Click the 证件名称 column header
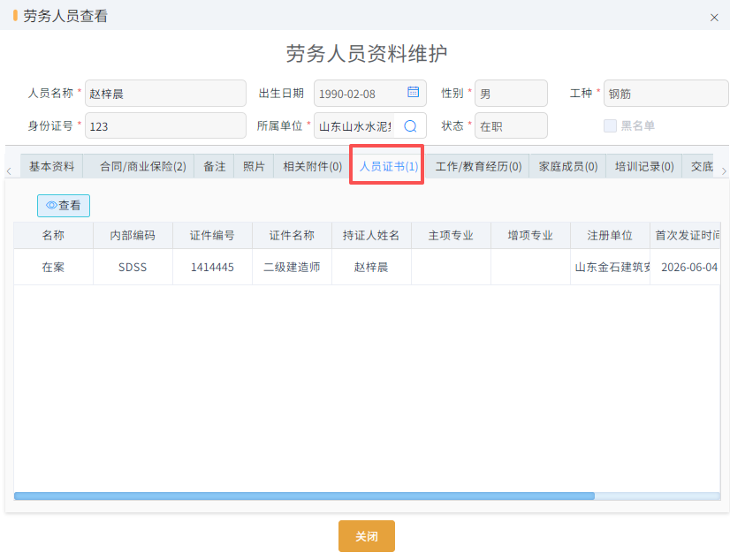Image resolution: width=730 pixels, height=560 pixels. coord(292,235)
